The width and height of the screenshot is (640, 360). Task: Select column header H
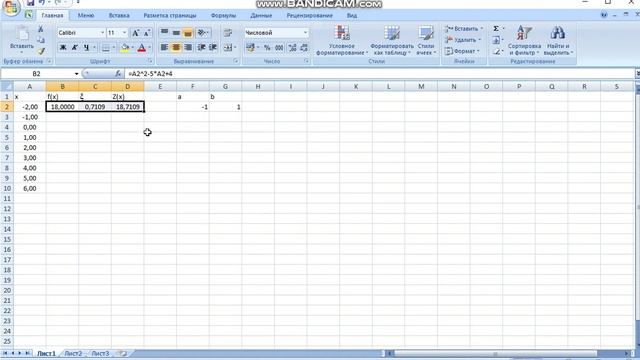click(x=258, y=87)
